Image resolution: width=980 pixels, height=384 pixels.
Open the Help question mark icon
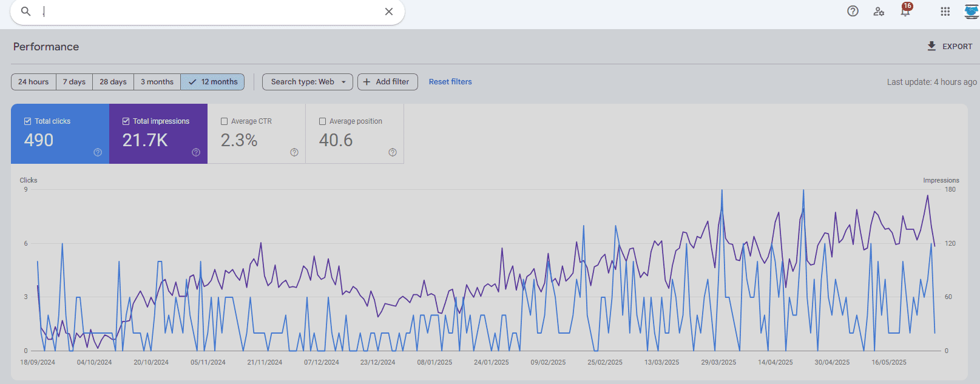[853, 11]
